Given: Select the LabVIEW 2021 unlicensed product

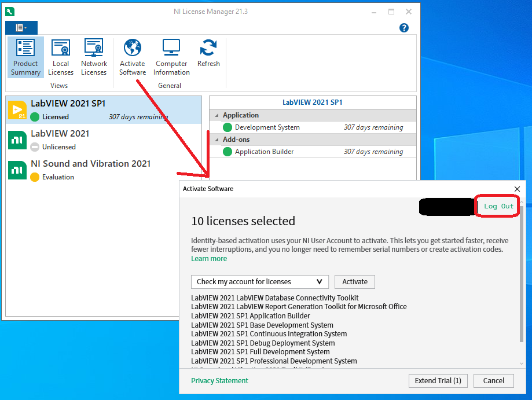Looking at the screenshot, I should pos(104,140).
